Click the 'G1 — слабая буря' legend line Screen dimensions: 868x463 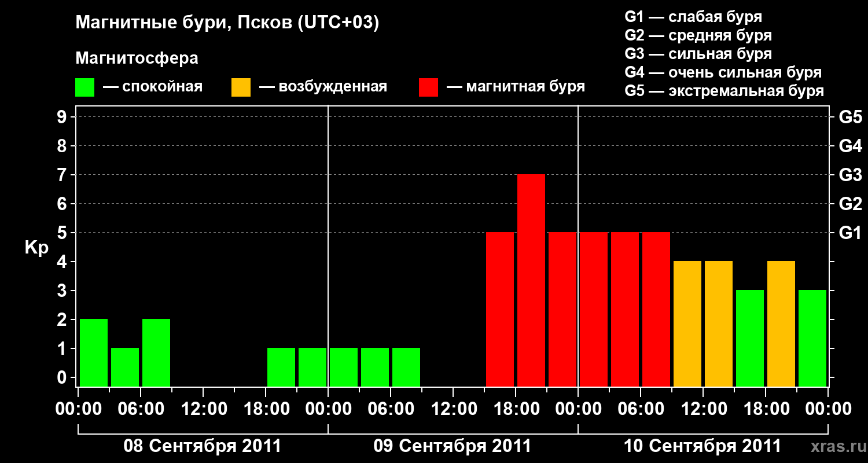point(693,17)
